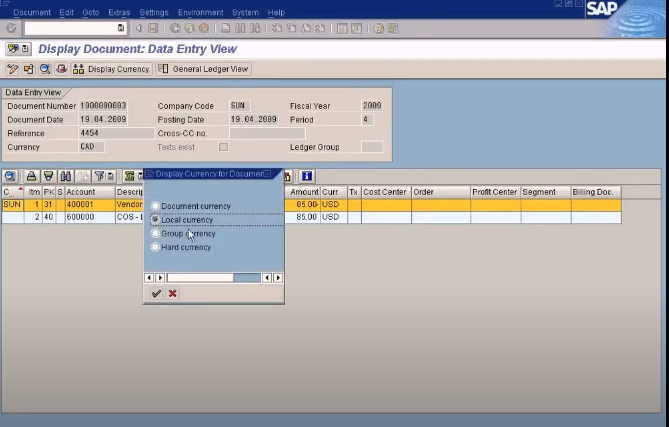This screenshot has width=669, height=427.
Task: Click posting key cell 31
Action: 49,204
